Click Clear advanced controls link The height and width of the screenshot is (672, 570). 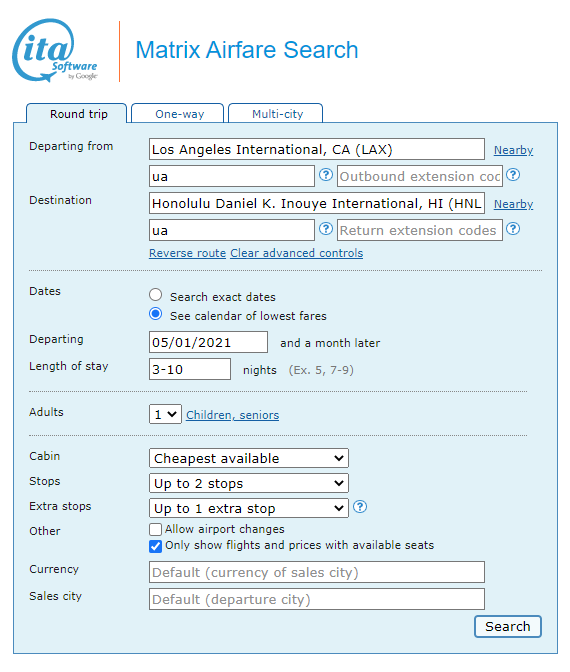pos(297,253)
